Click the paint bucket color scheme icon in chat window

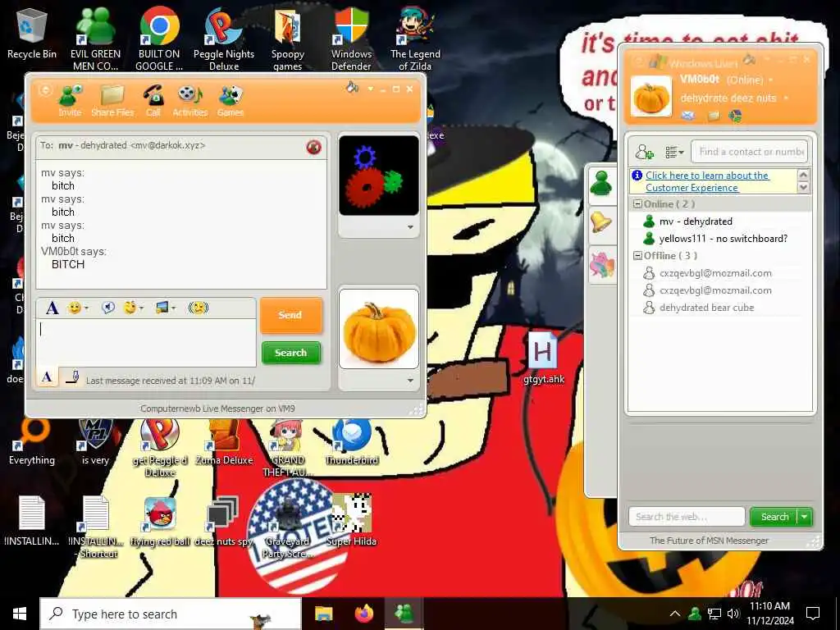tap(353, 87)
